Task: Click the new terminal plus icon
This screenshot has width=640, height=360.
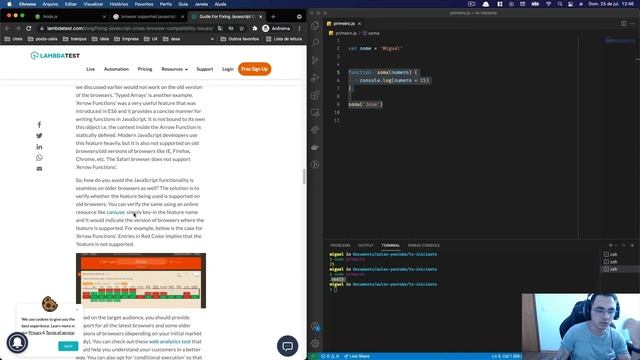Action: (x=611, y=245)
